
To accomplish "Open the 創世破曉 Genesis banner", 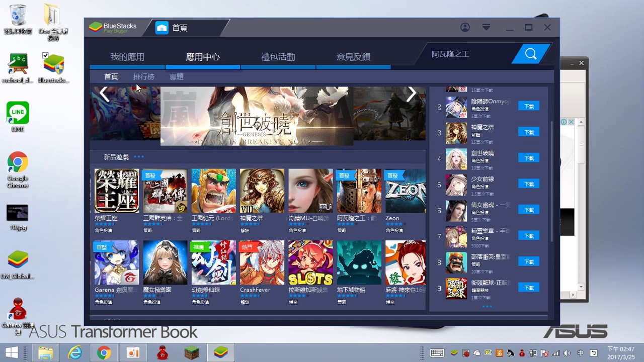I will [x=257, y=116].
